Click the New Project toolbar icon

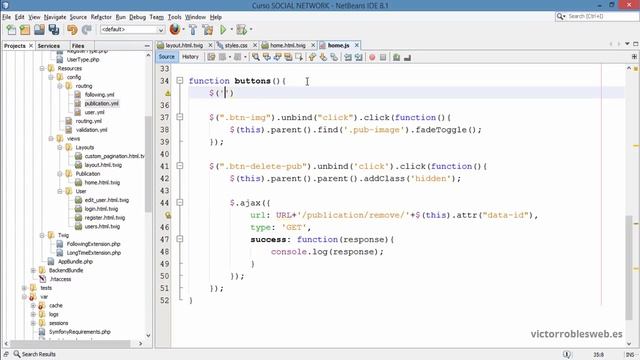(x=25, y=29)
